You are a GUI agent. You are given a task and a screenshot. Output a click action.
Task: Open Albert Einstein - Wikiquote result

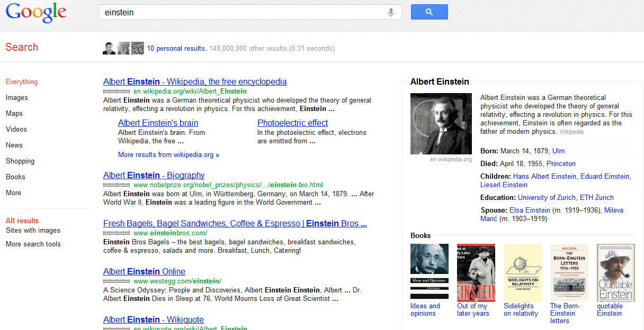(154, 320)
